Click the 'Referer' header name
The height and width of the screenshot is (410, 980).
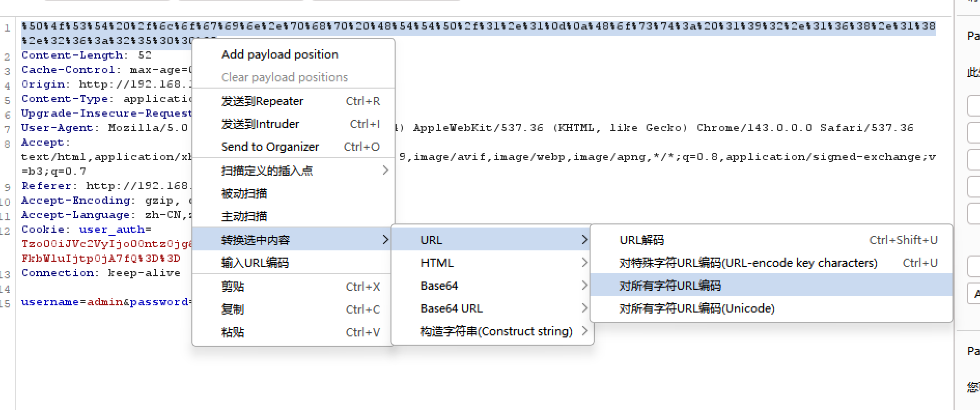pyautogui.click(x=46, y=186)
